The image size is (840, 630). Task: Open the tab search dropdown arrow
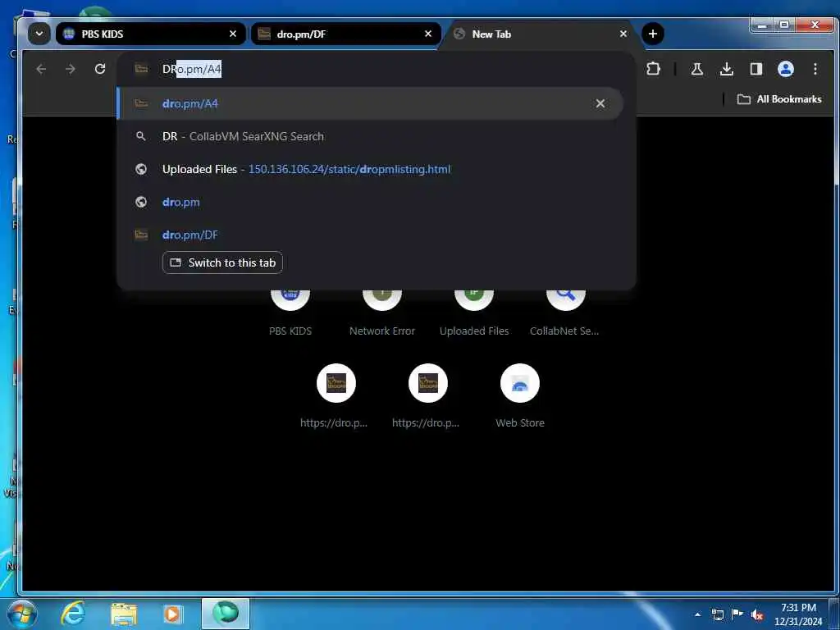pos(39,34)
